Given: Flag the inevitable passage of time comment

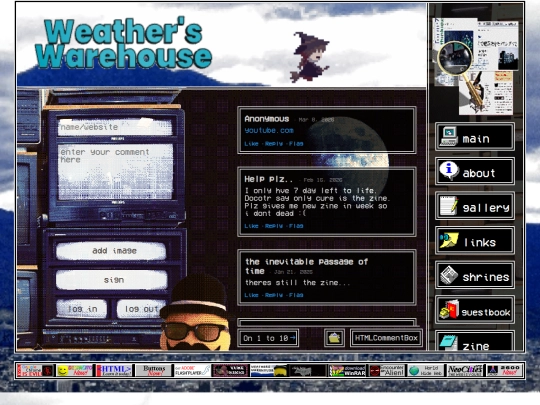Looking at the screenshot, I should [296, 295].
